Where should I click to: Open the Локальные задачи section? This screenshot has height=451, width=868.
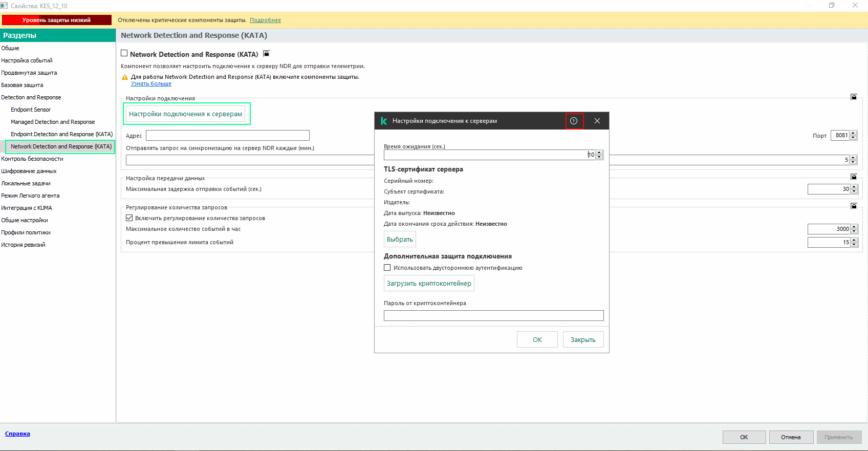pyautogui.click(x=26, y=183)
